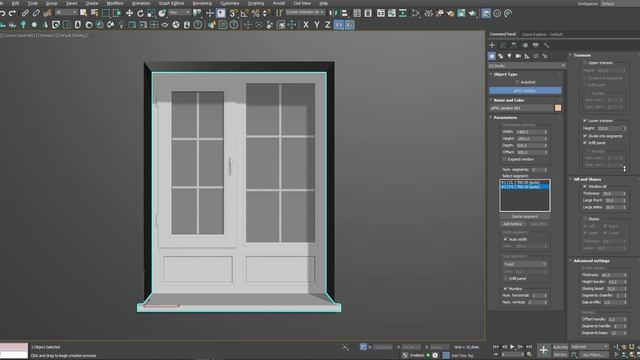640x360 pixels.
Task: Click the Redo arrow icon
Action: click(13, 13)
